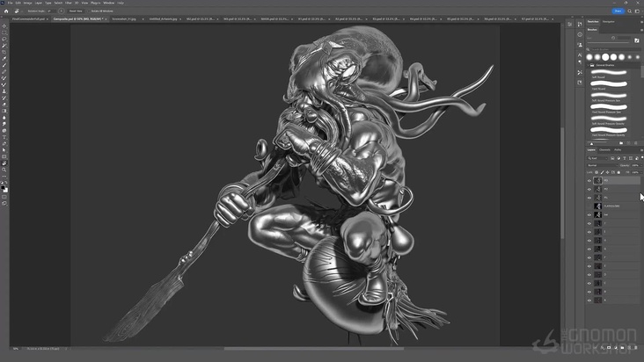Open Brush Settings panel icon

(x=637, y=40)
